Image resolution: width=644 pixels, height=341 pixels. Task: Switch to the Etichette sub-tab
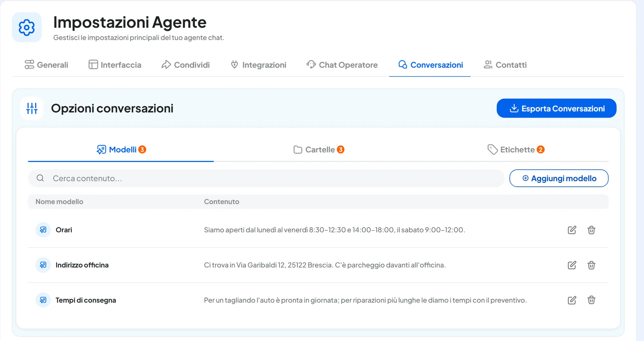516,149
